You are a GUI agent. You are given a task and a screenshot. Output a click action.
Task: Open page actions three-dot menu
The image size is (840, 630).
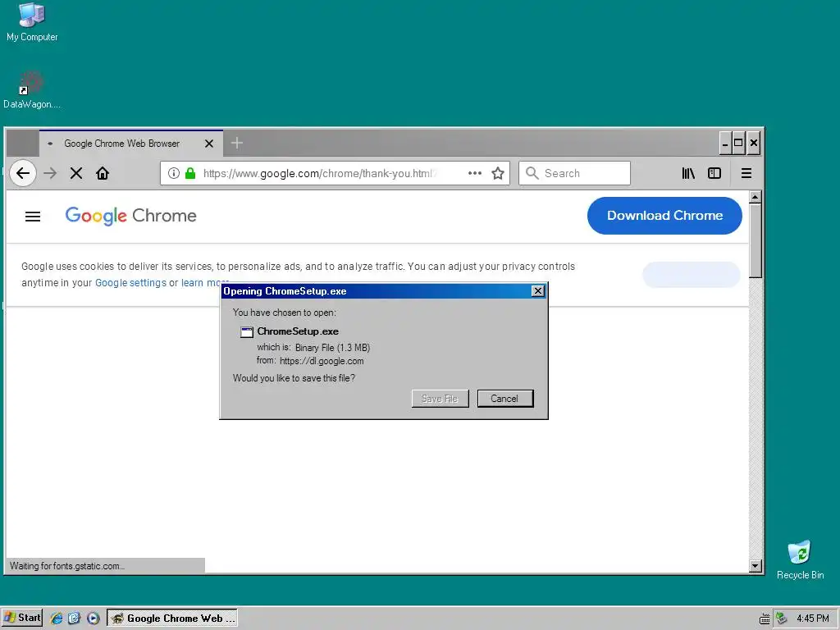pyautogui.click(x=475, y=173)
